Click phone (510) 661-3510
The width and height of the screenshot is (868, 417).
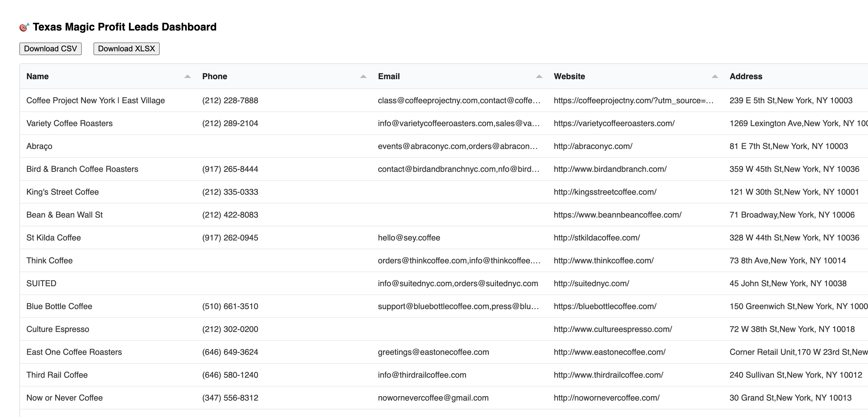pyautogui.click(x=230, y=306)
